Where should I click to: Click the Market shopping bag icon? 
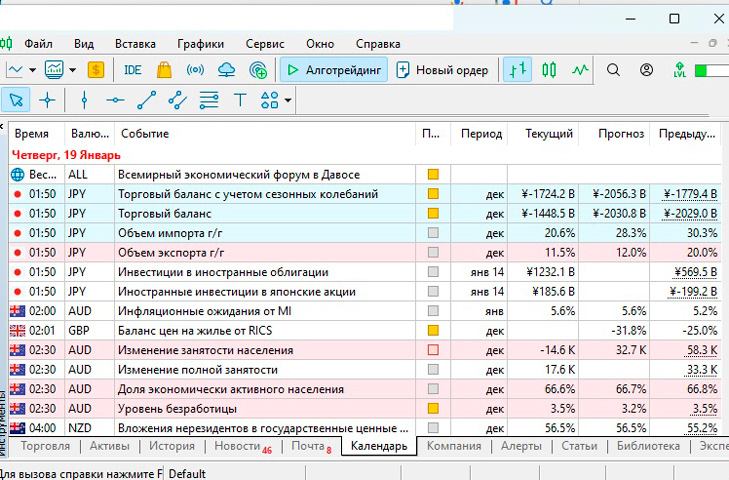coord(164,70)
